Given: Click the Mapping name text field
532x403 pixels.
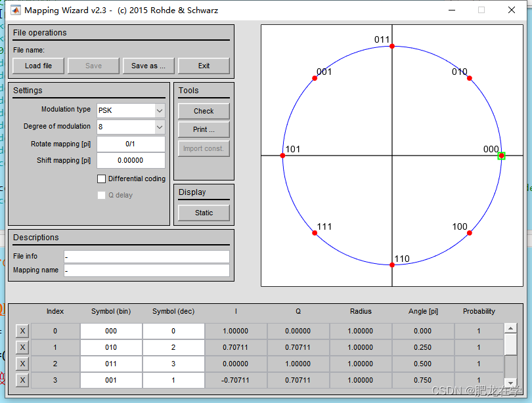Looking at the screenshot, I should [x=146, y=270].
